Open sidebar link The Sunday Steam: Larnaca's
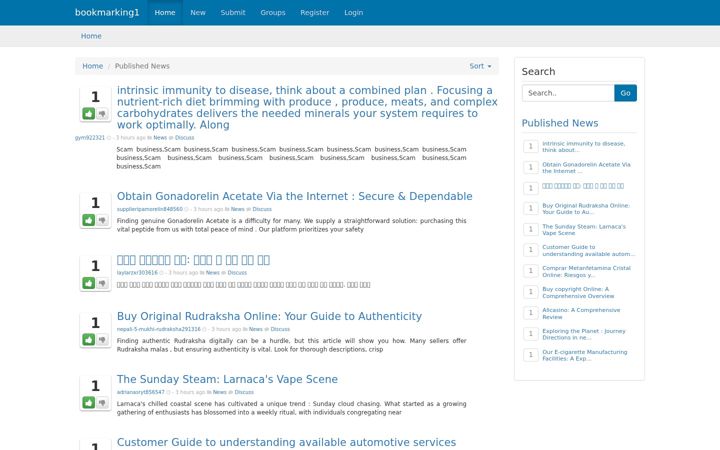 coord(584,230)
